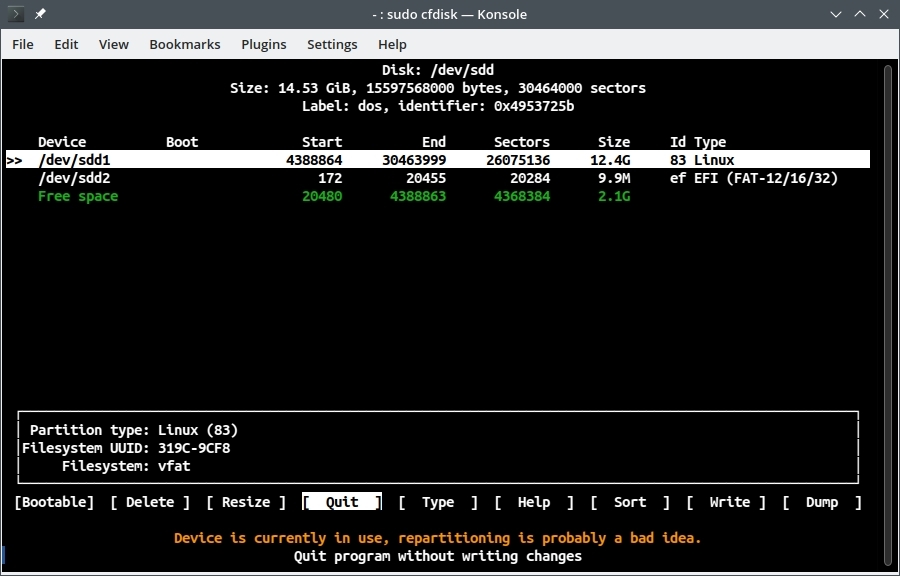This screenshot has width=900, height=576.
Task: Click the pushpin icon next to the terminal icon
Action: (x=39, y=14)
